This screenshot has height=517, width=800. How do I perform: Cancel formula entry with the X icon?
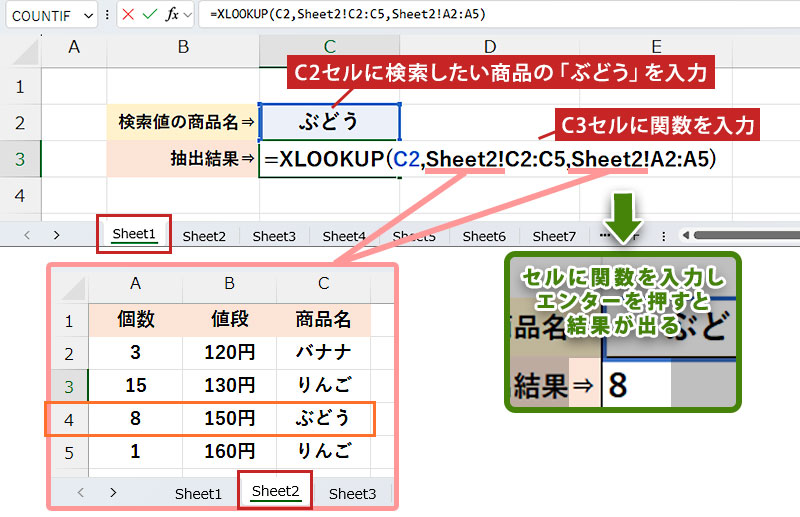(x=128, y=15)
